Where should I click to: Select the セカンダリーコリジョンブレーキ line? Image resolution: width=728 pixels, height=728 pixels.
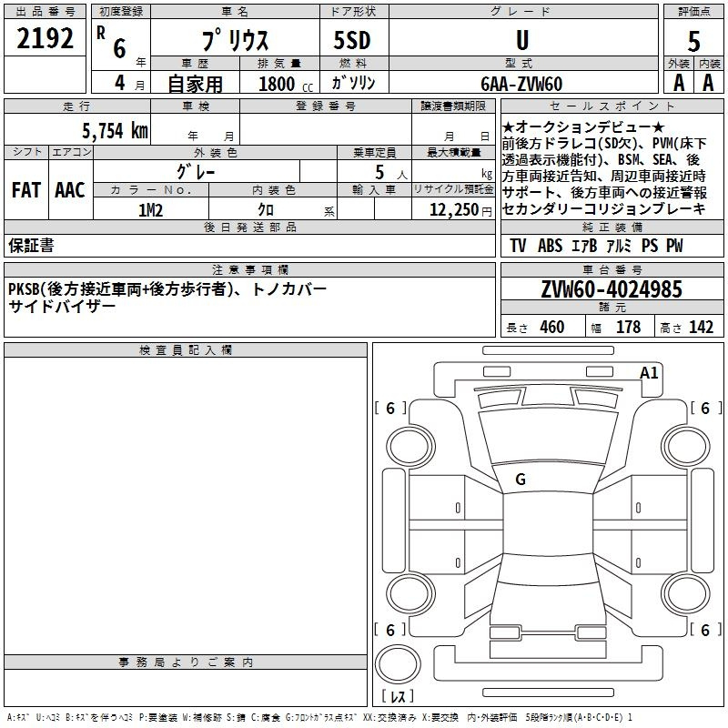click(604, 209)
